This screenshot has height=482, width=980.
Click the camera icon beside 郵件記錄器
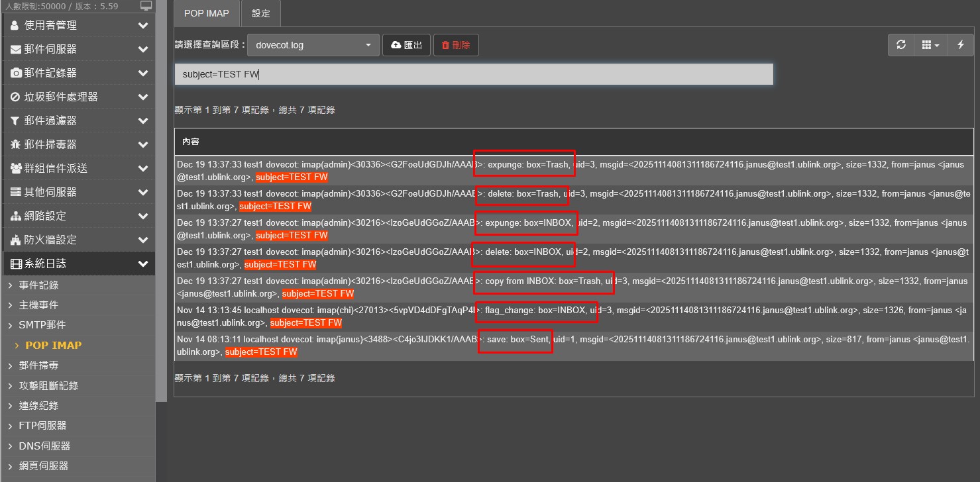click(16, 73)
